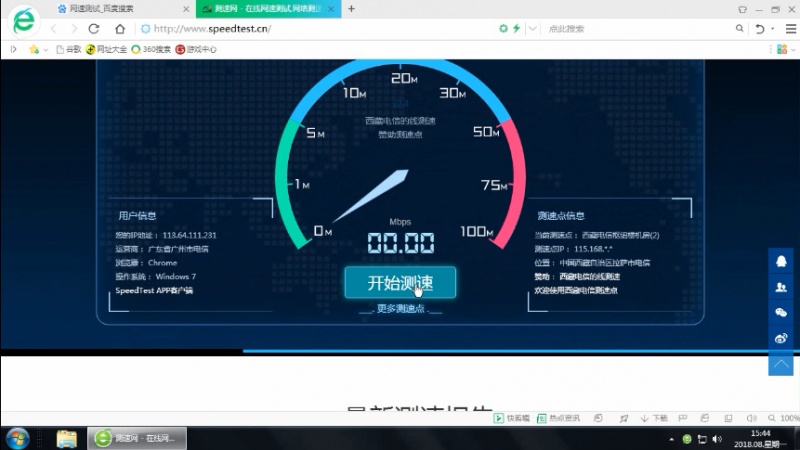Open the colorful extensions icon
Image resolution: width=800 pixels, height=450 pixels.
pyautogui.click(x=782, y=49)
